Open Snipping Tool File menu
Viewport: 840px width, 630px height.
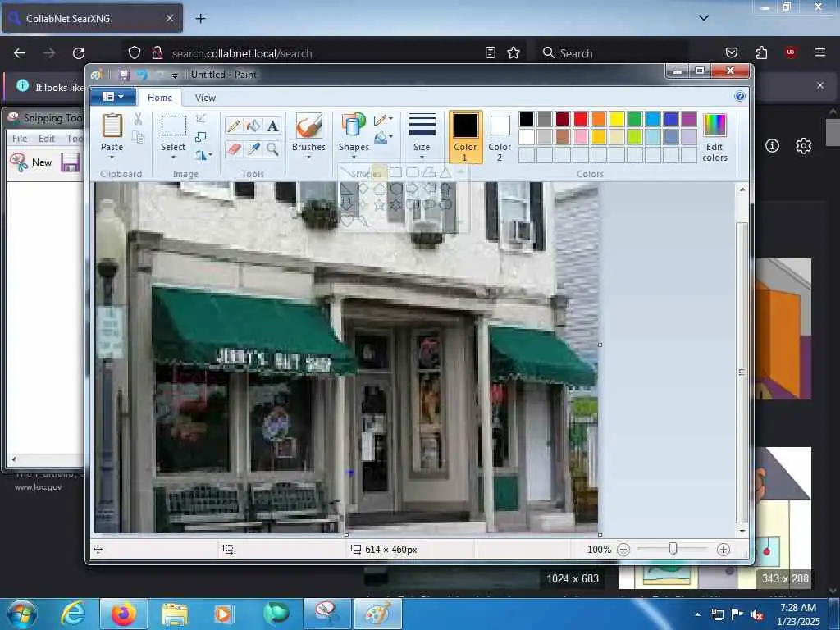pos(20,138)
